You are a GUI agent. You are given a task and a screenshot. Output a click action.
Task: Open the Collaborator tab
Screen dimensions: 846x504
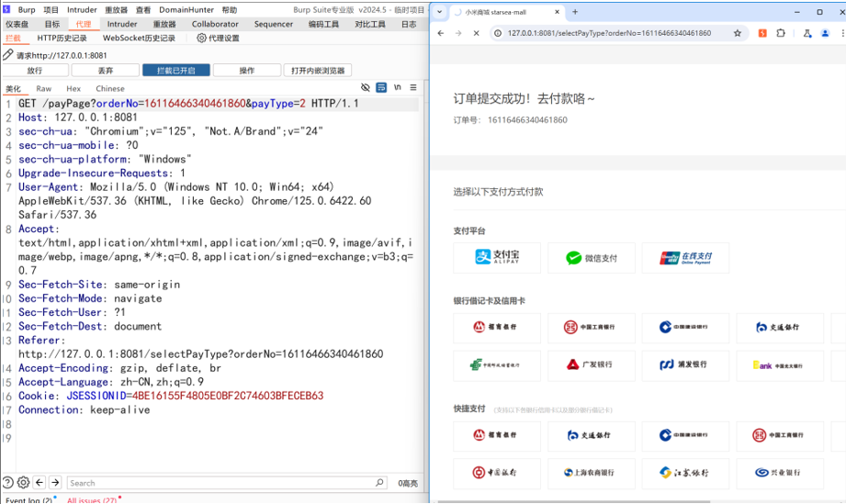click(x=215, y=24)
